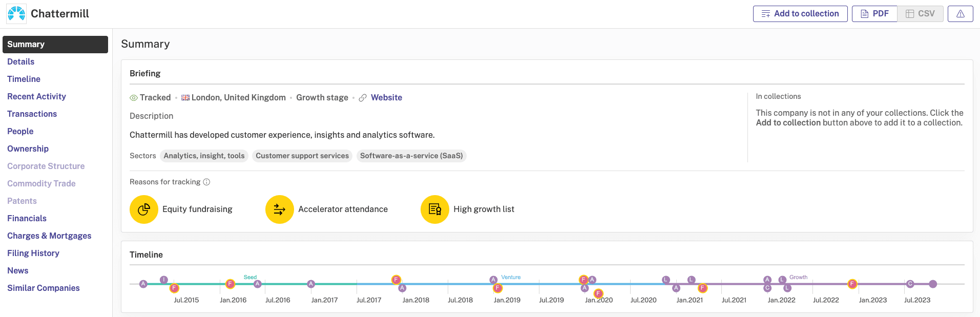Navigate to People

pyautogui.click(x=20, y=132)
